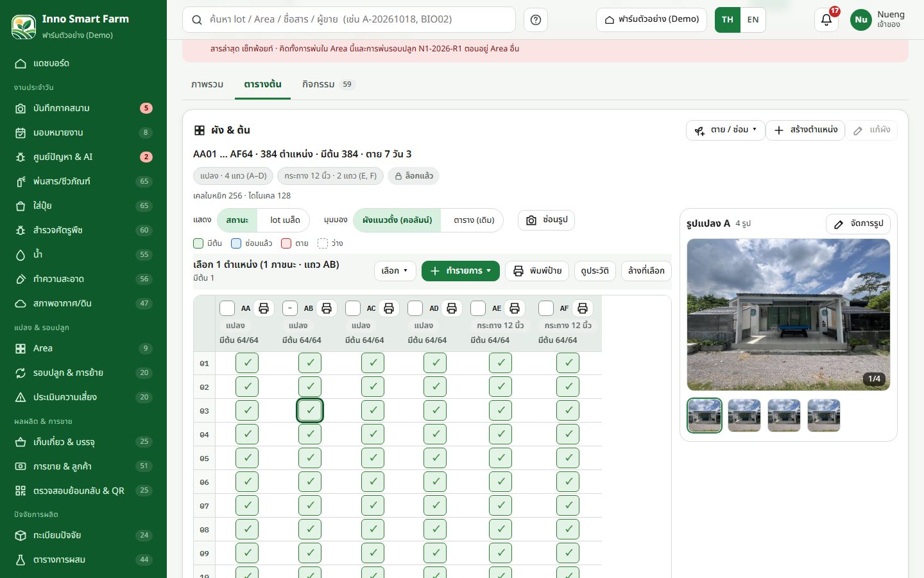Open แดชบอร์ด from sidebar
Image resolution: width=924 pixels, height=578 pixels.
pyautogui.click(x=83, y=63)
